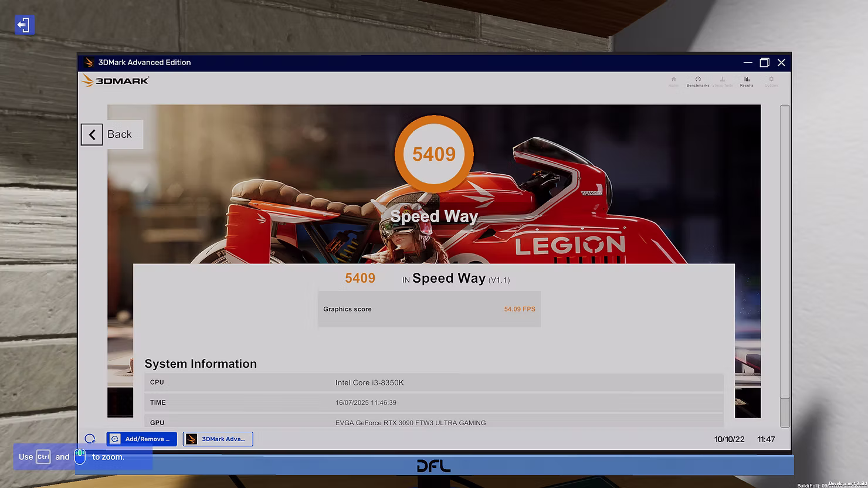
Task: Click the exit PC view icon
Action: 24,25
